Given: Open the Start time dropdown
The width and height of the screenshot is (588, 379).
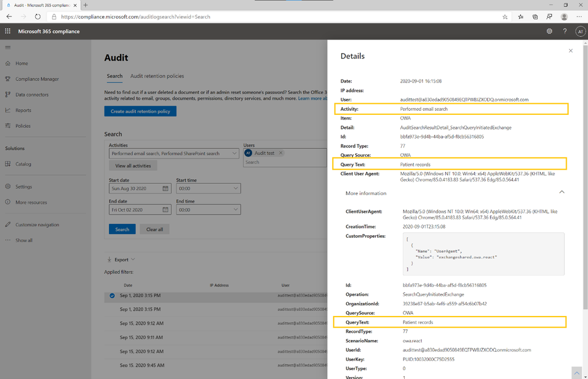Looking at the screenshot, I should pyautogui.click(x=209, y=189).
